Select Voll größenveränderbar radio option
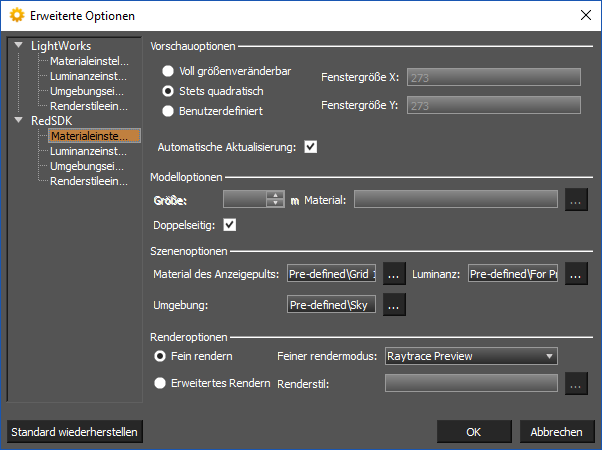 click(x=168, y=71)
